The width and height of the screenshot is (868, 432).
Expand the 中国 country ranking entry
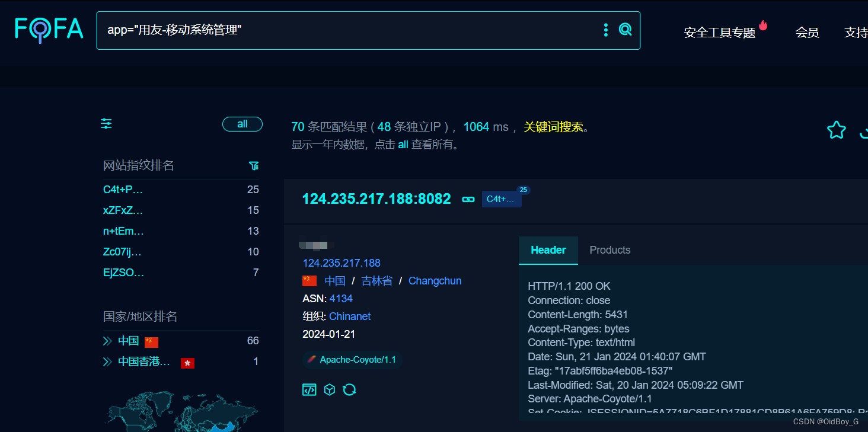pyautogui.click(x=127, y=341)
